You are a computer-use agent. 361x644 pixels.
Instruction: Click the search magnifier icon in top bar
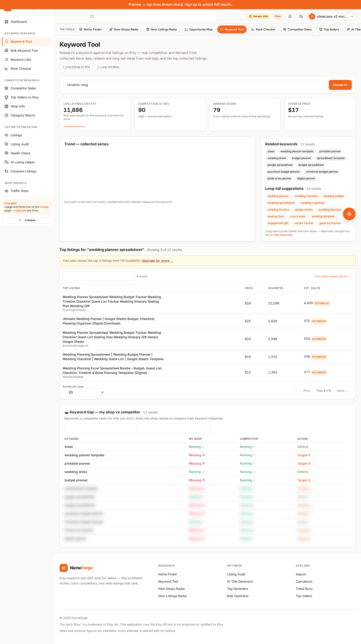pos(92,16)
